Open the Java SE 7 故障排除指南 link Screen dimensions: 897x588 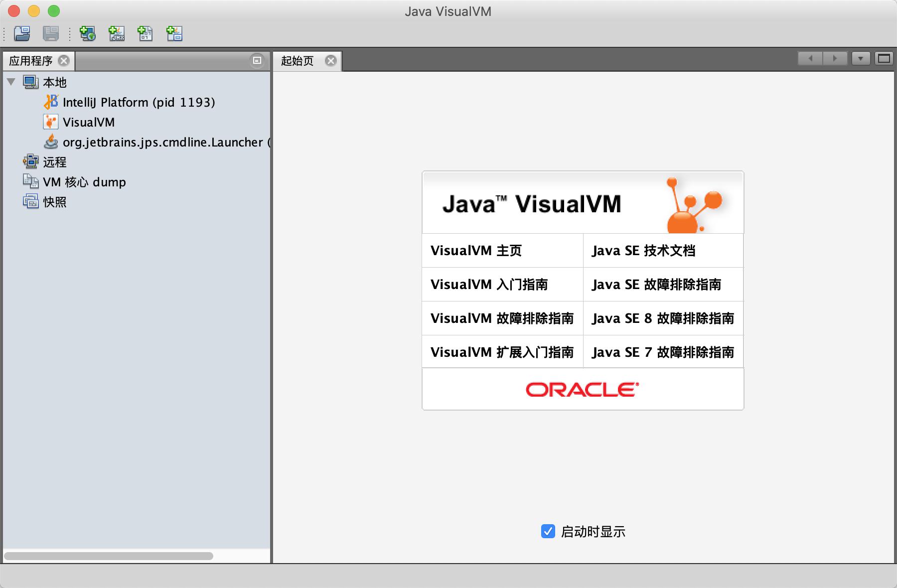click(663, 352)
